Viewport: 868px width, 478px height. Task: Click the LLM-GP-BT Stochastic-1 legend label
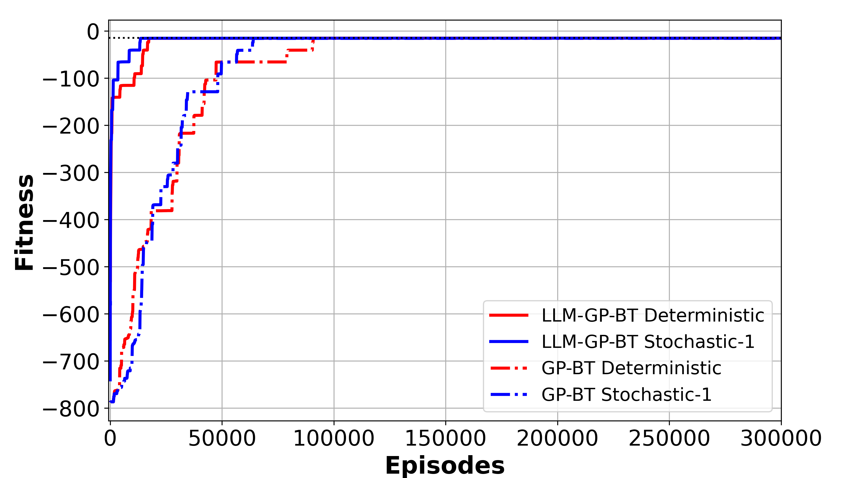648,342
